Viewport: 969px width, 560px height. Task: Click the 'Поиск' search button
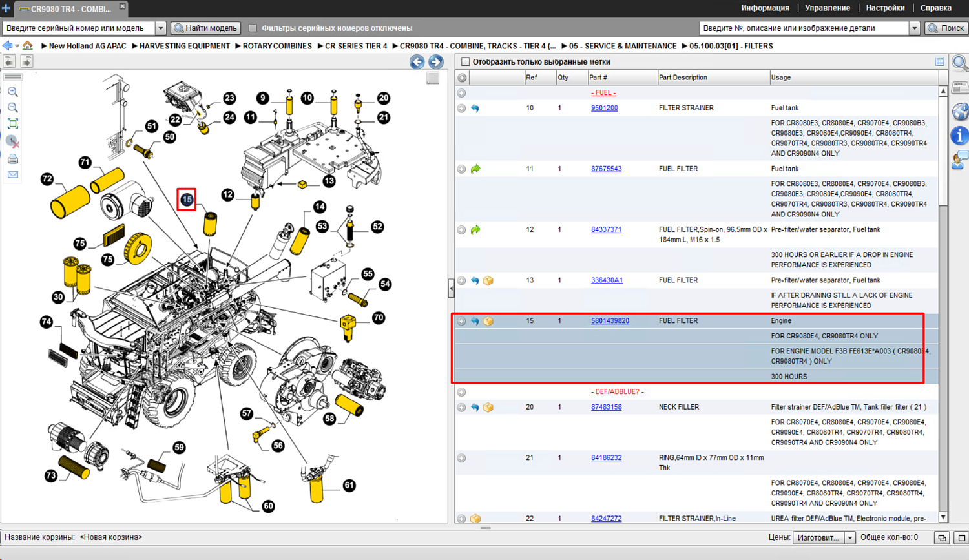(x=946, y=28)
